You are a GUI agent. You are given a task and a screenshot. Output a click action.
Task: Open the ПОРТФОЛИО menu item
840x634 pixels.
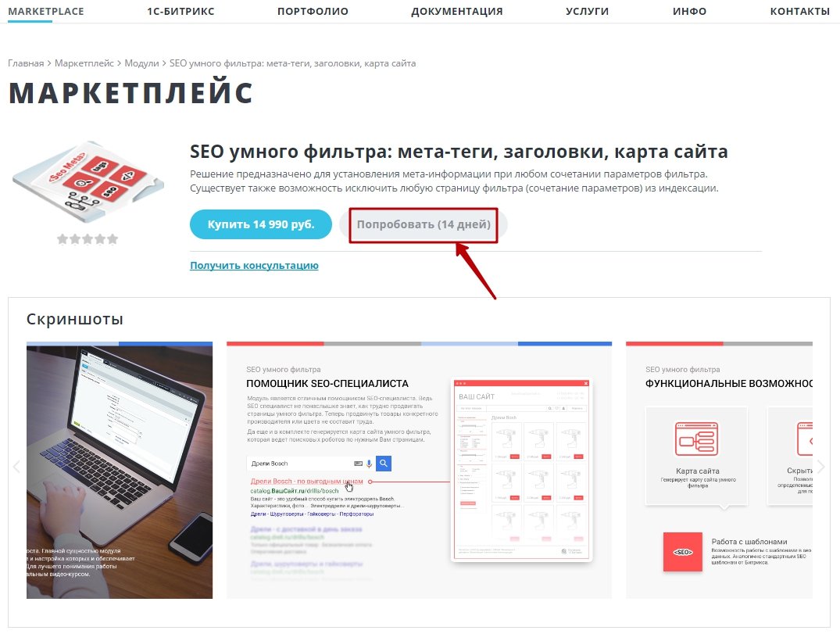click(x=313, y=11)
